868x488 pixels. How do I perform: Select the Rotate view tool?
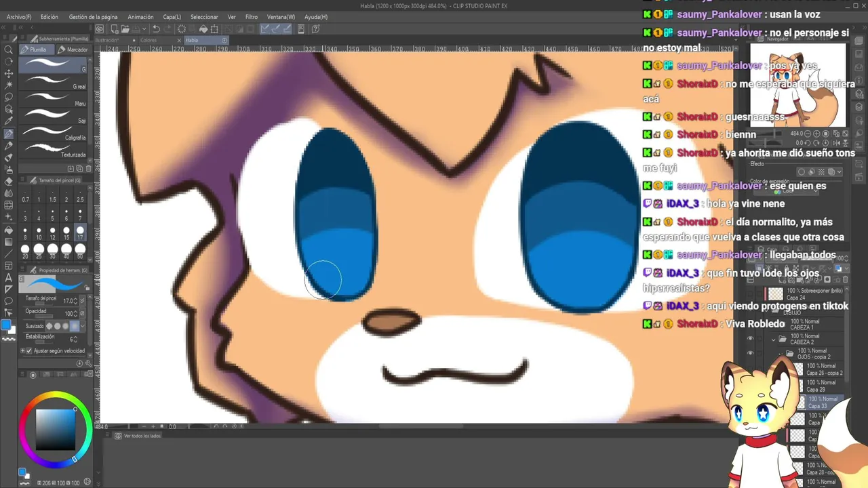(9, 62)
